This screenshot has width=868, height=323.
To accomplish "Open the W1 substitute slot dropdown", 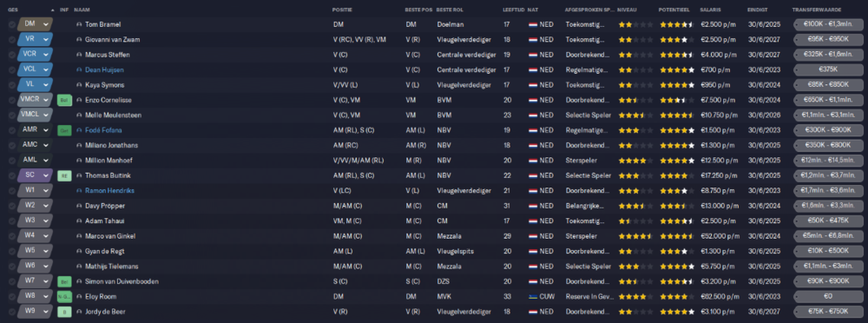I will pyautogui.click(x=35, y=190).
